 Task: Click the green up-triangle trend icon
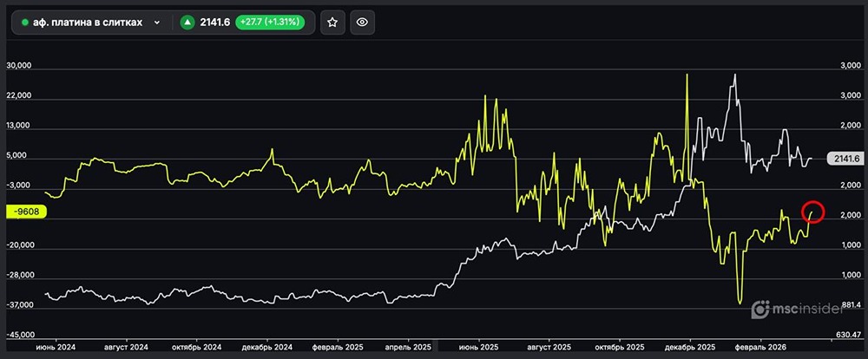tap(187, 23)
